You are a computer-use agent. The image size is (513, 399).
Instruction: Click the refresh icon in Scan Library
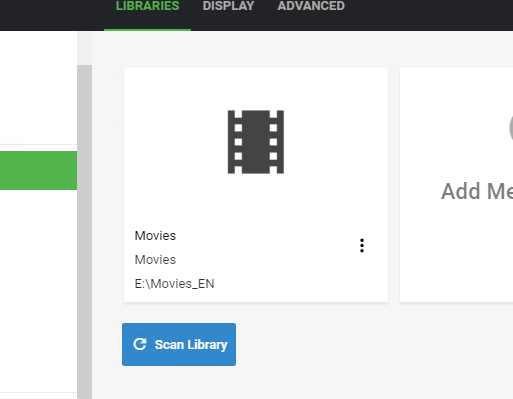tap(140, 344)
